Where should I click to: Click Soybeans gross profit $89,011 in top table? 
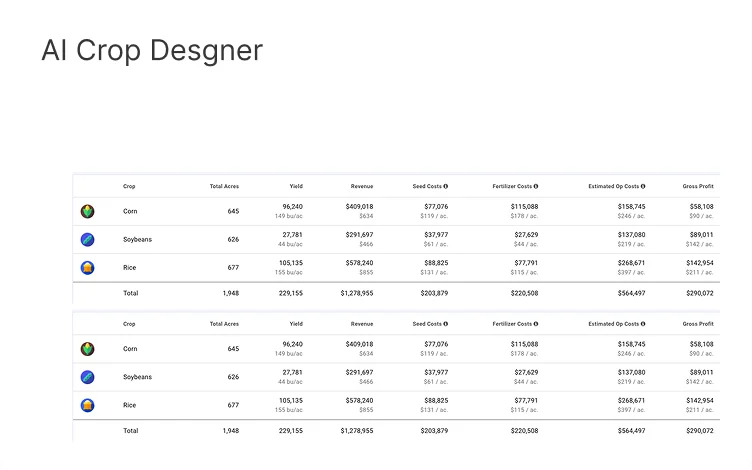702,235
